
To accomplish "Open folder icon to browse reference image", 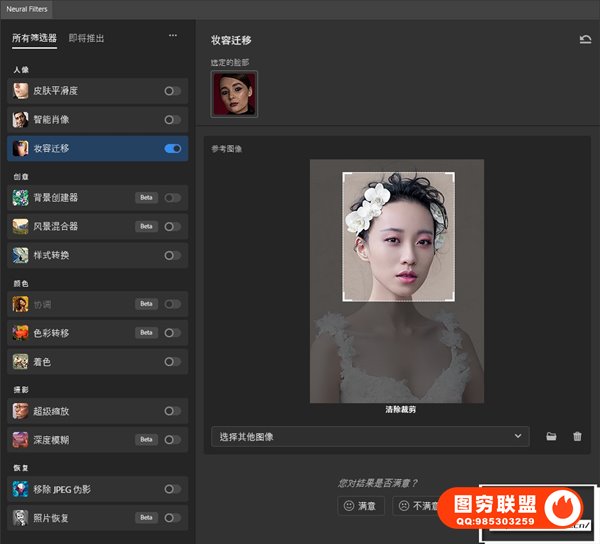I will pos(551,437).
